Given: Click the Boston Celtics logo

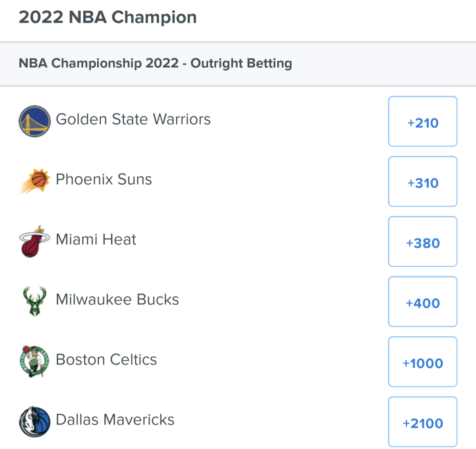Looking at the screenshot, I should point(35,361).
